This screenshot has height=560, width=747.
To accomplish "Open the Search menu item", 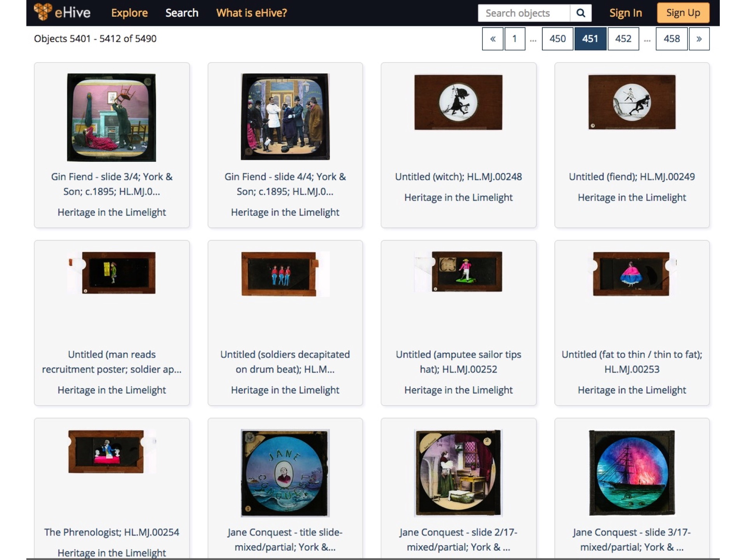I will click(182, 13).
